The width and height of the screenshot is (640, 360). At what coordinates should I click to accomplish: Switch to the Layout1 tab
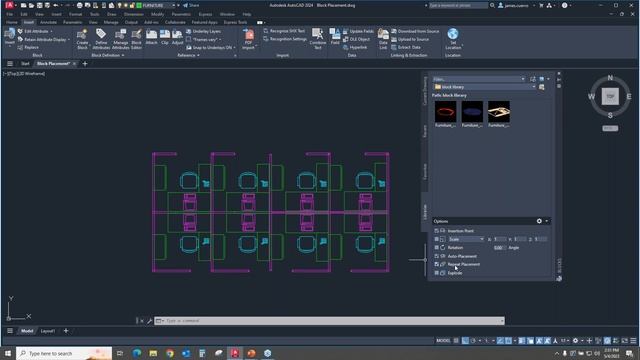(48, 331)
